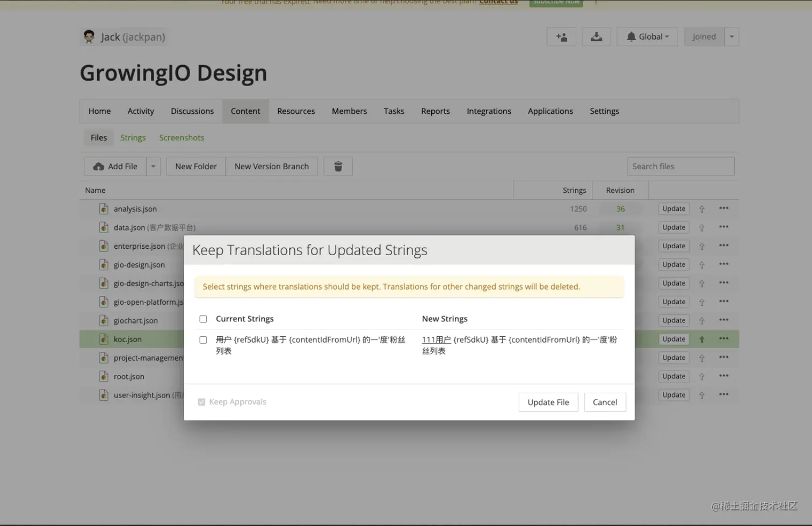Click the Contact us link in banner
This screenshot has height=526, width=812.
click(498, 2)
